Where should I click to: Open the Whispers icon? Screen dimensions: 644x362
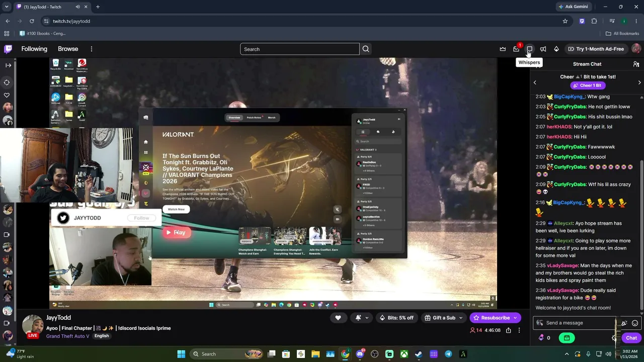point(529,49)
